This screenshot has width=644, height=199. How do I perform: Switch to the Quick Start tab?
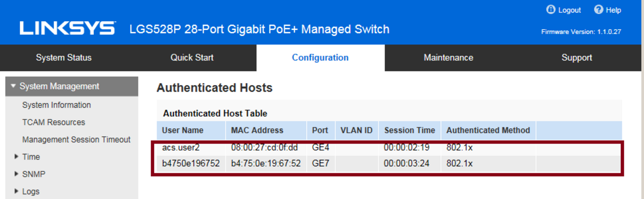click(192, 57)
